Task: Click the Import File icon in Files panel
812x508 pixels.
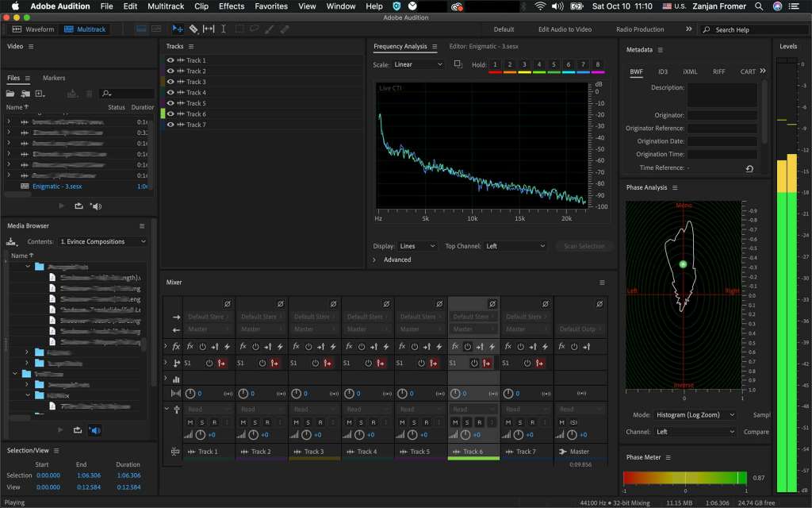Action: click(25, 94)
